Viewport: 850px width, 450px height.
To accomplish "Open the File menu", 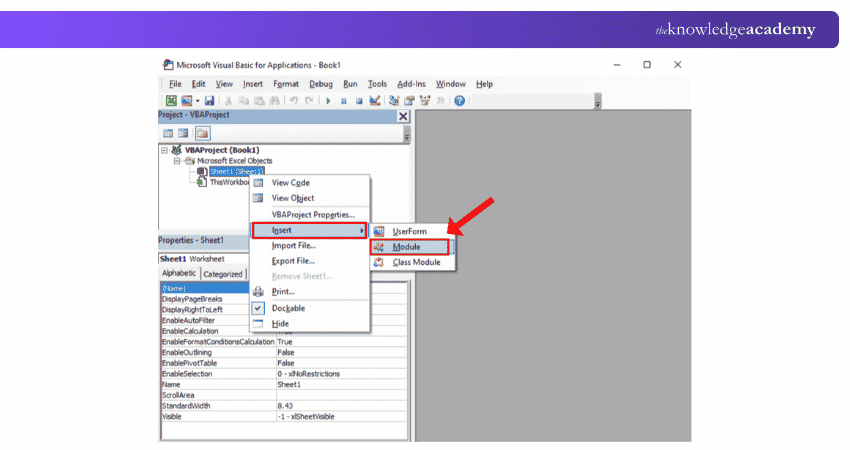I will click(175, 84).
